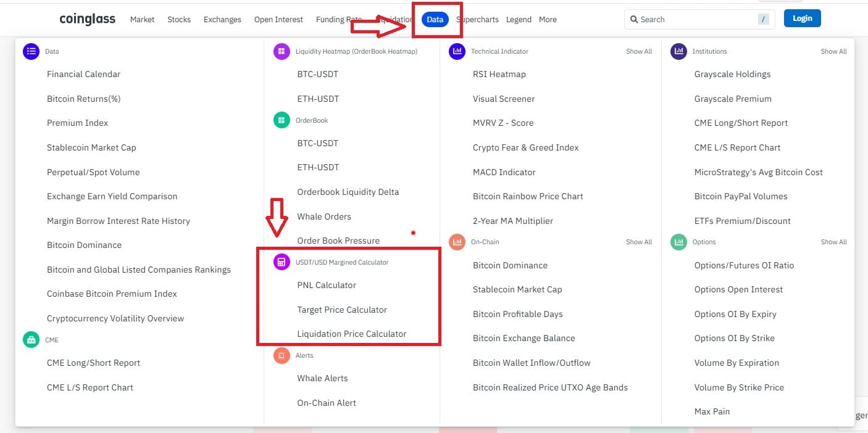Open CME Long/Short Report under CME
The height and width of the screenshot is (433, 868).
[93, 363]
